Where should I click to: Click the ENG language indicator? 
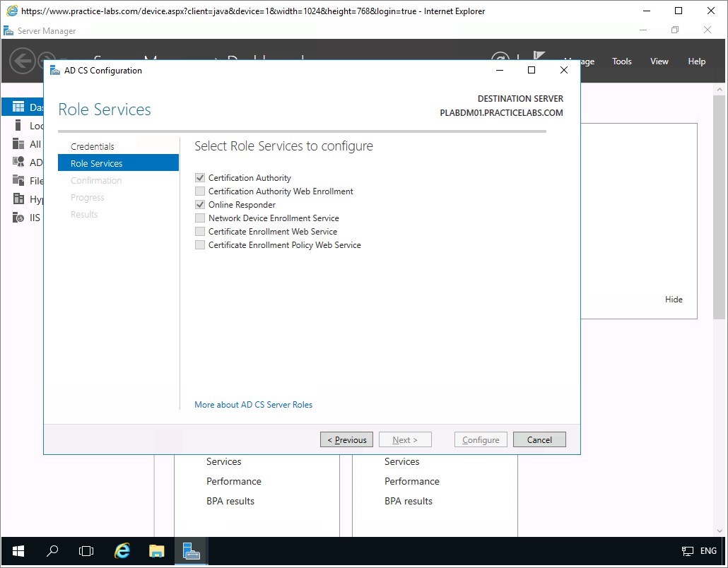(708, 551)
